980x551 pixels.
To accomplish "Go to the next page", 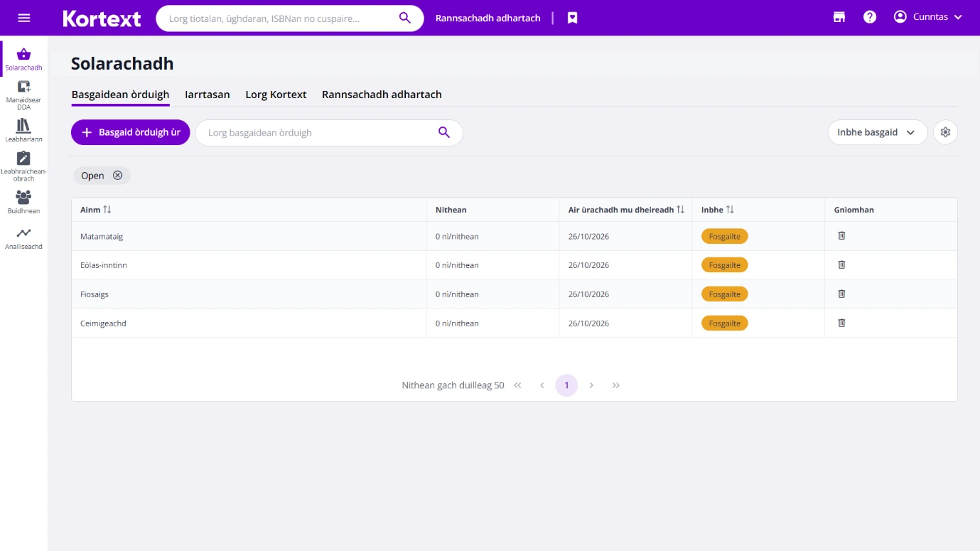I will 591,385.
